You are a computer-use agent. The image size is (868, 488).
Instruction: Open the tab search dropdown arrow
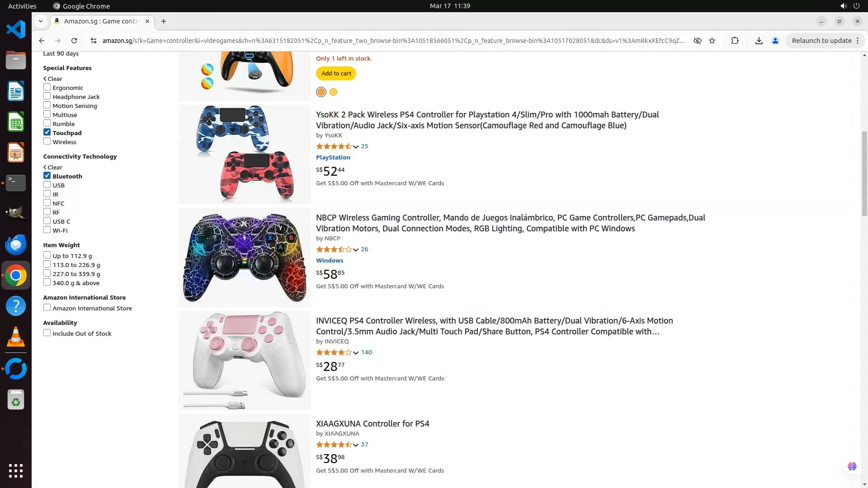tap(41, 21)
